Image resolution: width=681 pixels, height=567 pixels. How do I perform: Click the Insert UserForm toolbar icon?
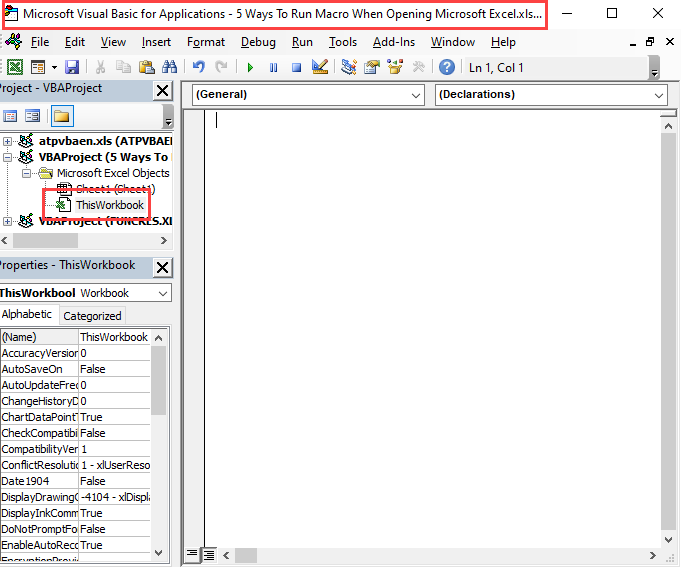point(38,67)
